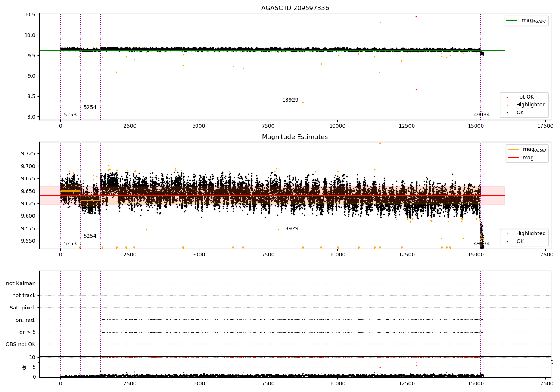Click the 'dr' y-axis label
The image size is (560, 392).
(x=24, y=367)
